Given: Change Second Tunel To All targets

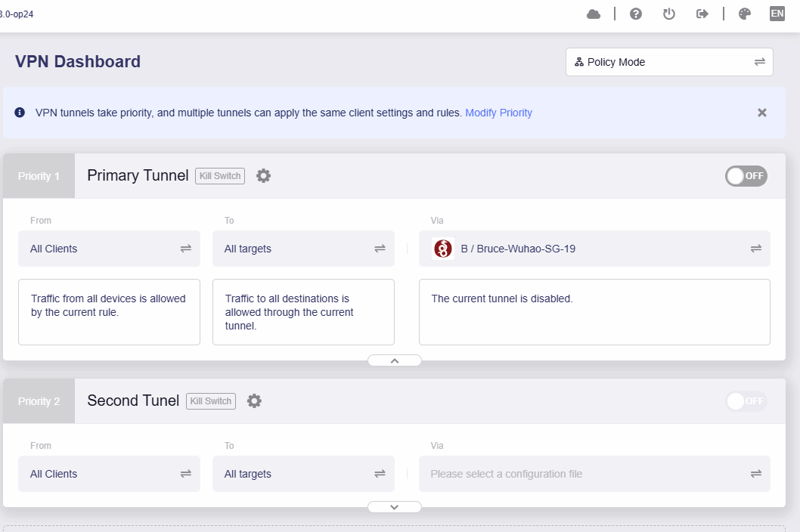Looking at the screenshot, I should [303, 474].
